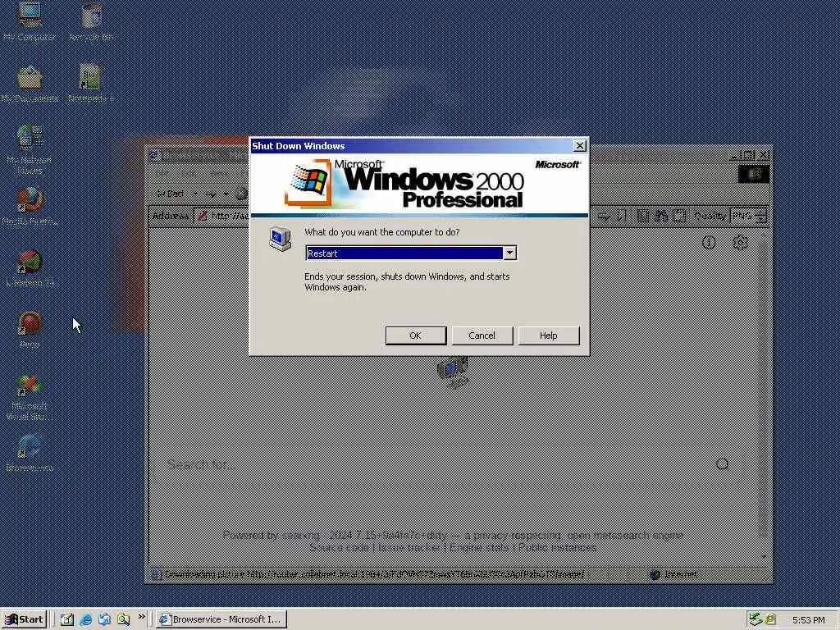Launch K-Meleon desktop shortcut
The height and width of the screenshot is (630, 840).
[x=30, y=268]
